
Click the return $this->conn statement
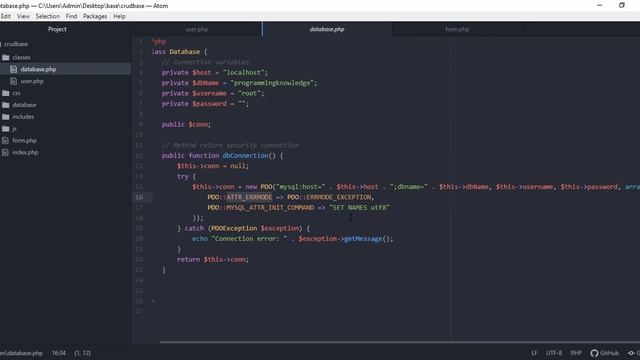[x=213, y=260]
